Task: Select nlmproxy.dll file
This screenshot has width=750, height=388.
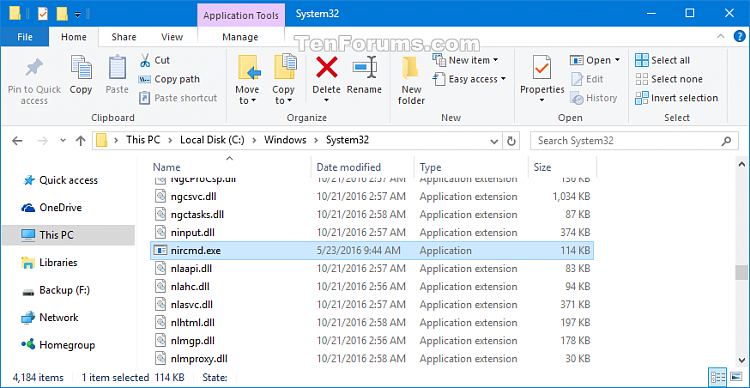Action: (x=372, y=359)
